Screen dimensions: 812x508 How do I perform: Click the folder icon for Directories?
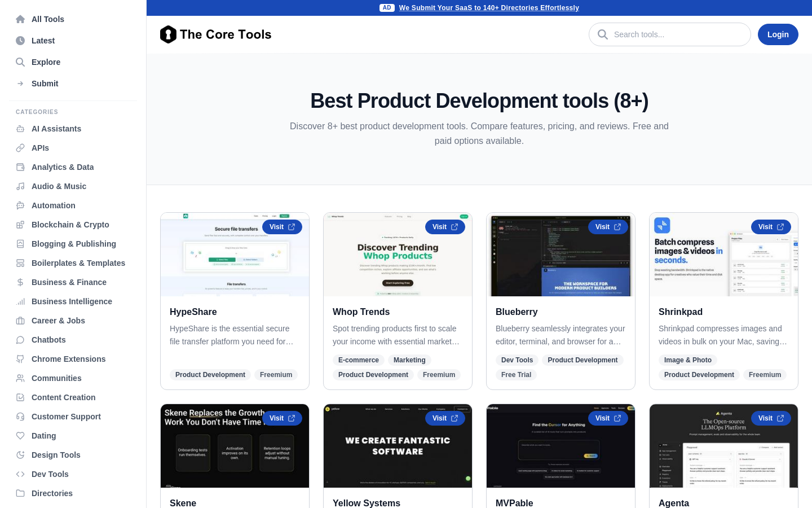tap(20, 493)
